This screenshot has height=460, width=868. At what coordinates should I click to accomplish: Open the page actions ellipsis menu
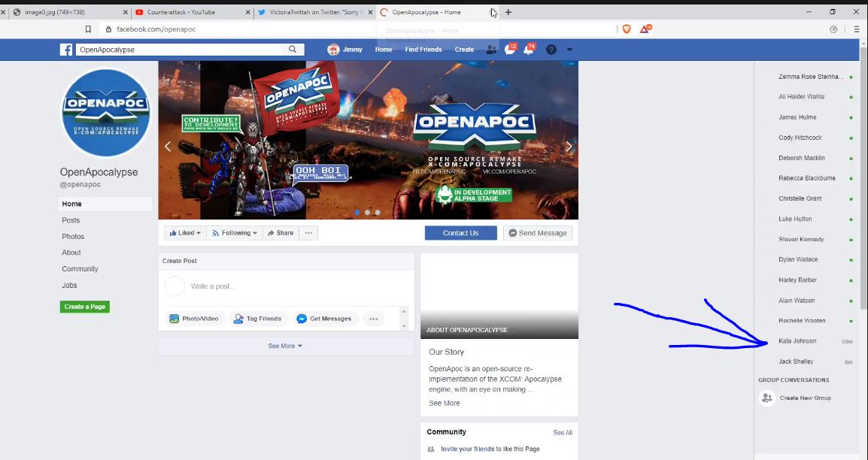[x=308, y=233]
